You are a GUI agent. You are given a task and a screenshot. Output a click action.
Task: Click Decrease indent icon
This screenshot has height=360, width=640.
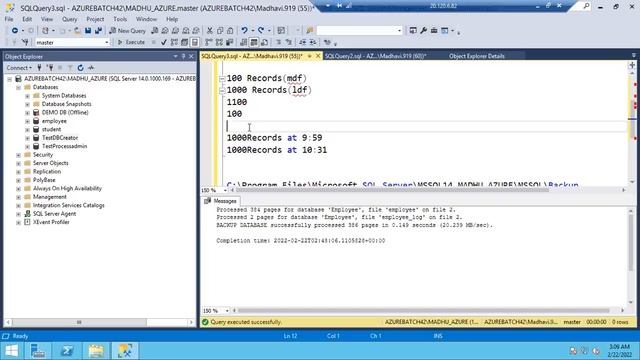coord(302,42)
